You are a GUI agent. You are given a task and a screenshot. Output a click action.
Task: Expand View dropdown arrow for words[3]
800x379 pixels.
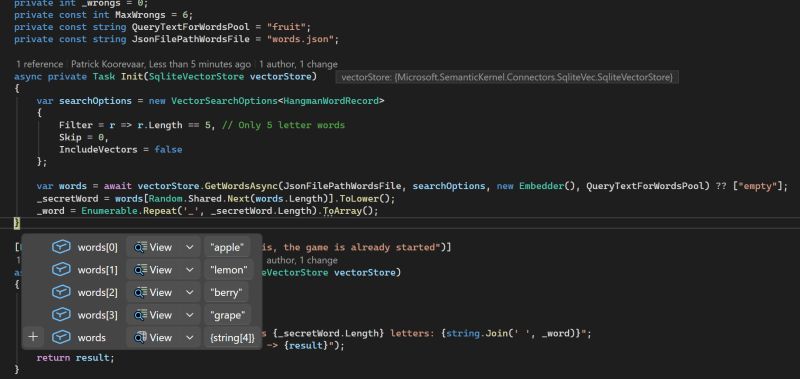(x=189, y=315)
